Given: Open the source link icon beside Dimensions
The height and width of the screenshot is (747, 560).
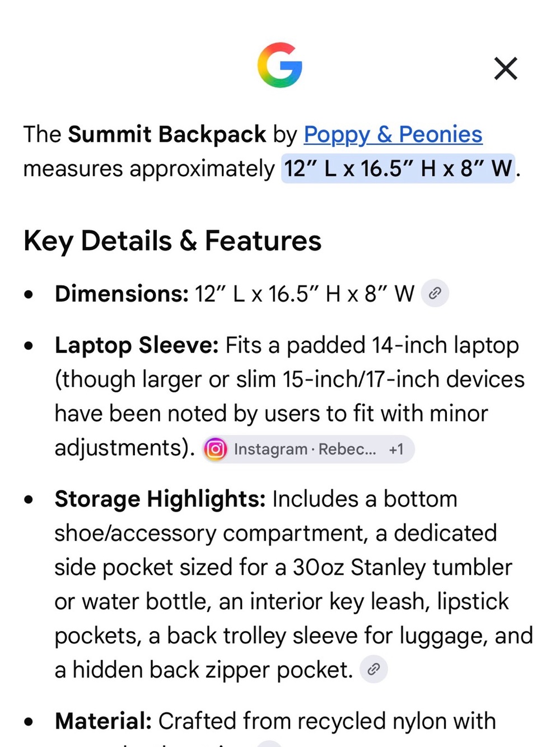Looking at the screenshot, I should pos(435,293).
